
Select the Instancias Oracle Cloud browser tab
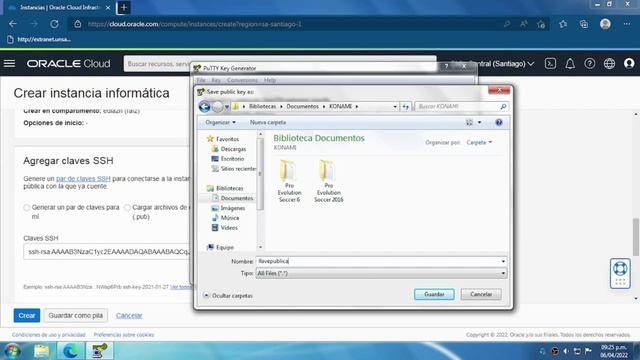coord(60,7)
